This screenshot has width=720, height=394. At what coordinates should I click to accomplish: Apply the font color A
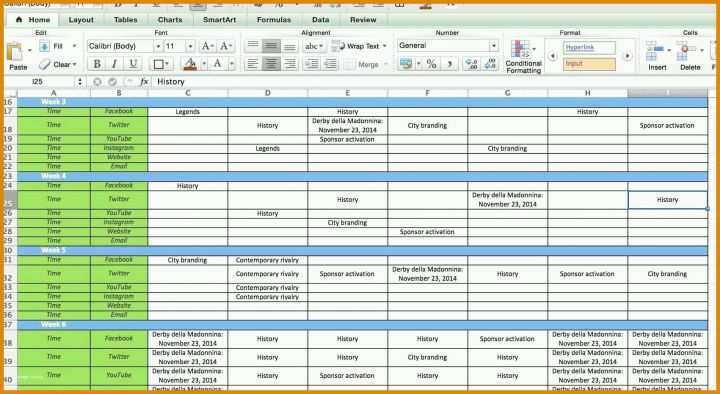pyautogui.click(x=218, y=64)
